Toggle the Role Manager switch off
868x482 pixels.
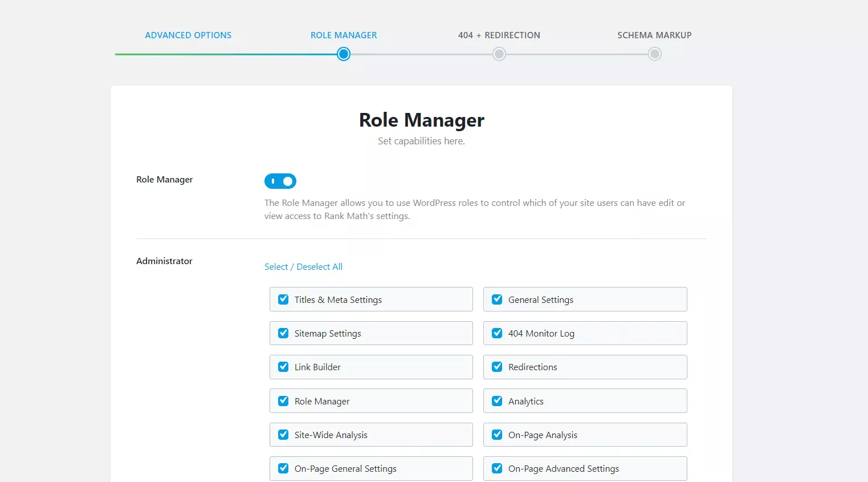tap(280, 181)
